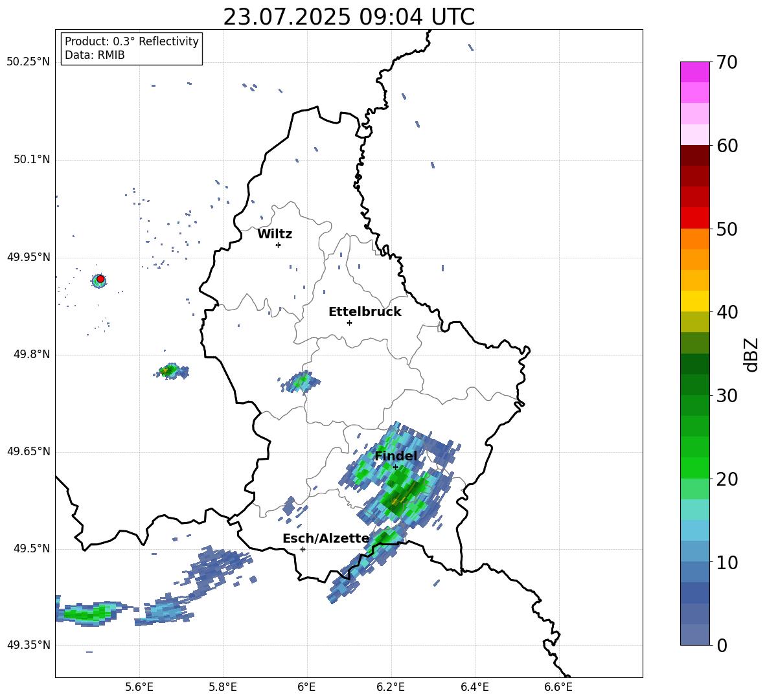Click the 6.6°E longitude label

pos(558,688)
